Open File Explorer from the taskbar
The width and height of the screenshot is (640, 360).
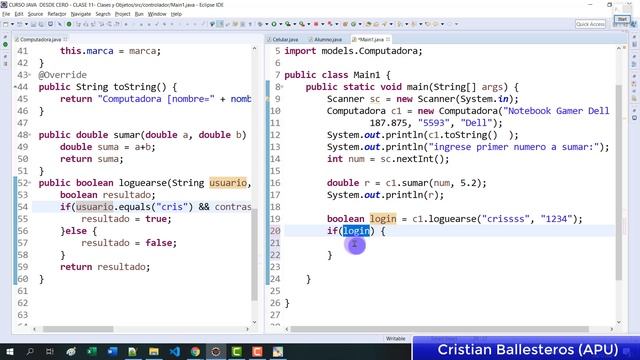(154, 351)
